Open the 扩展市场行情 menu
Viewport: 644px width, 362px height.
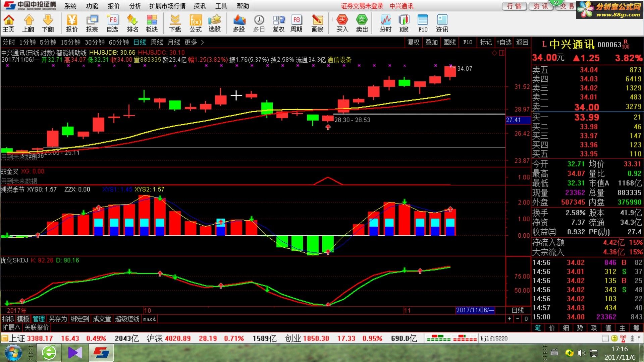coord(167,6)
